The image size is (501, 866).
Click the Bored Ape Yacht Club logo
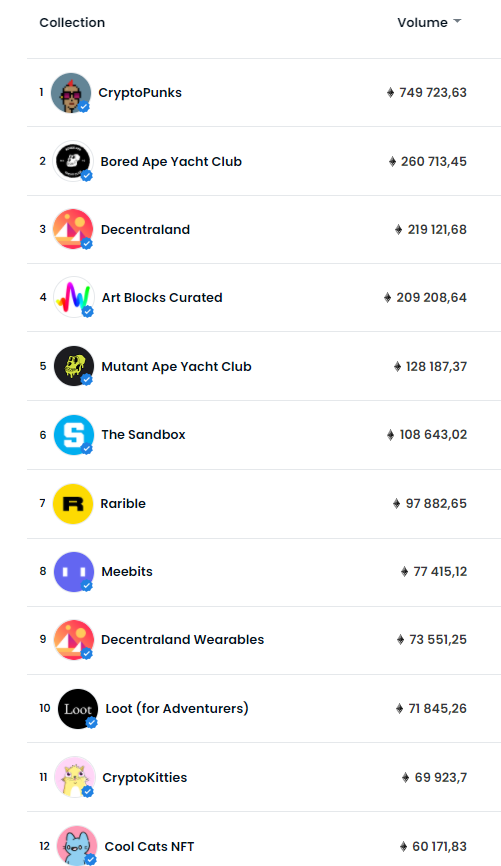tap(73, 161)
